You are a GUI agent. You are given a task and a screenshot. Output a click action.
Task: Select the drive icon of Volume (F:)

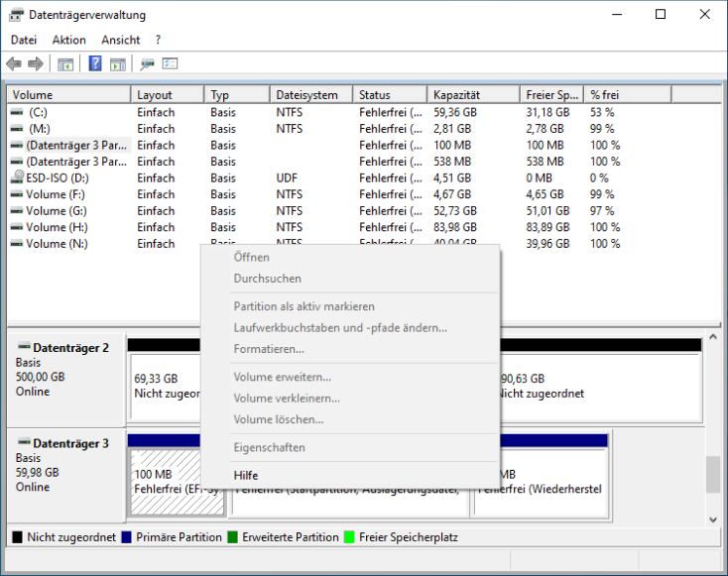pos(17,194)
